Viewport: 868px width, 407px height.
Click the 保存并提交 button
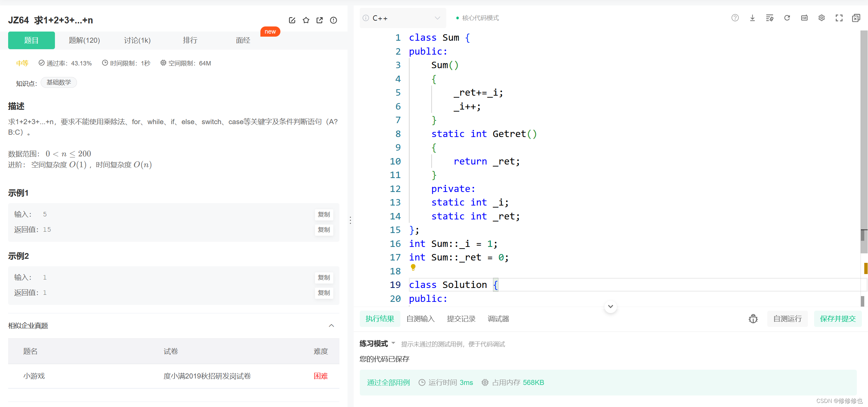[x=837, y=319]
